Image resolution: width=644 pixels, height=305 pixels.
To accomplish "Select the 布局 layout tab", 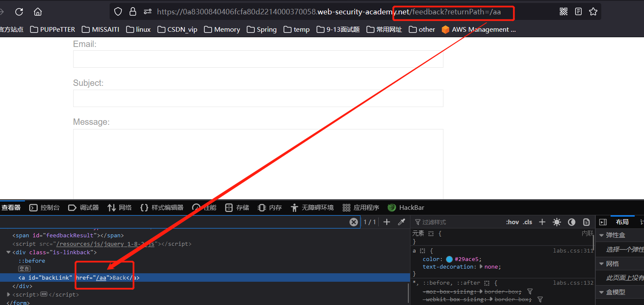I will pyautogui.click(x=622, y=222).
